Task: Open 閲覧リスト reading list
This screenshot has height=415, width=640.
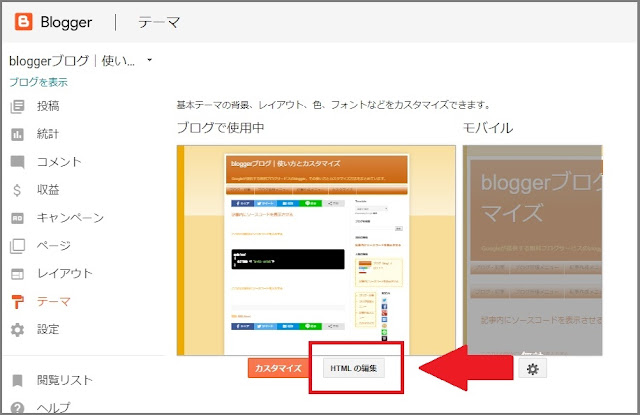Action: point(64,380)
